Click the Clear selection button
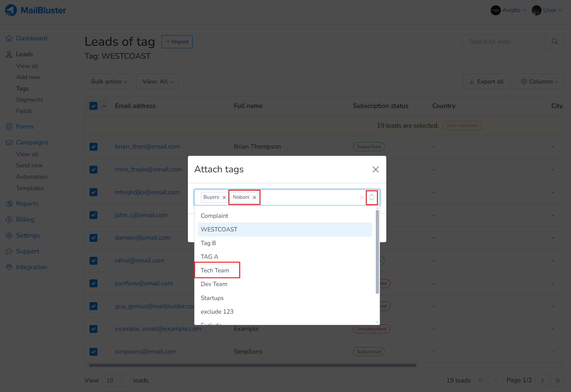This screenshot has height=392, width=571. (461, 125)
